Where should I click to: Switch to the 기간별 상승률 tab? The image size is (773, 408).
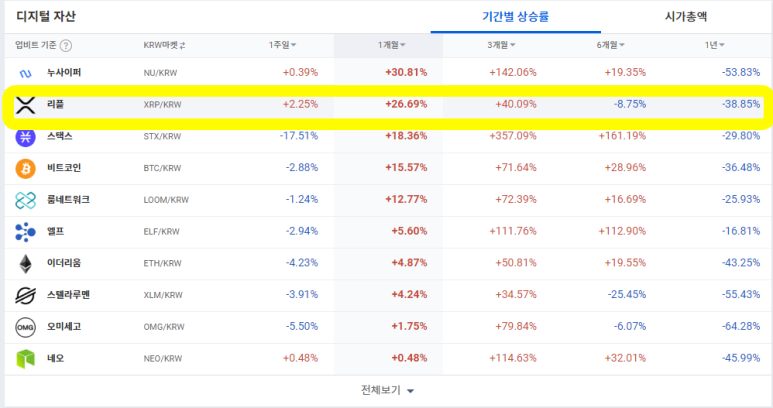coord(515,17)
